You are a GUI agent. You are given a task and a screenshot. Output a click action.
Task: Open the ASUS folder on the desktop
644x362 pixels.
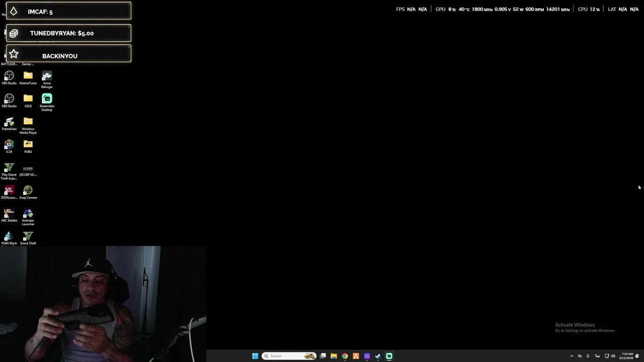pos(28,101)
